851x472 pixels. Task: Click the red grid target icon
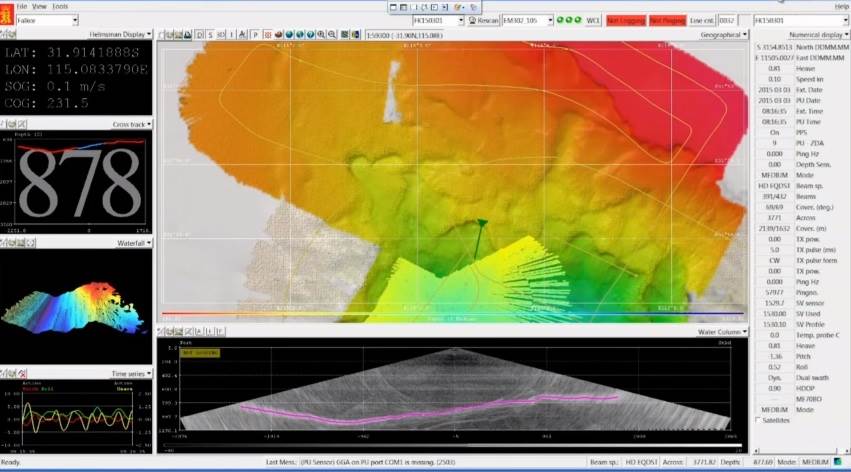point(266,35)
